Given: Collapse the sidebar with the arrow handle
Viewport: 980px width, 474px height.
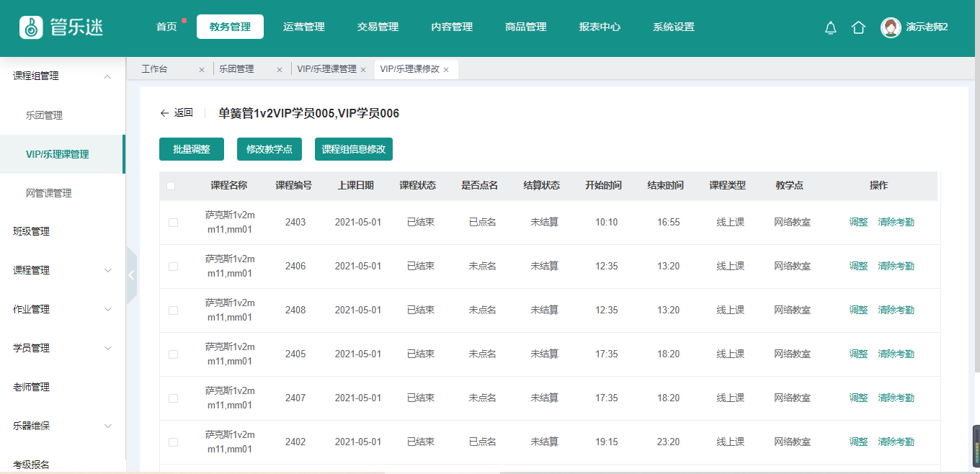Looking at the screenshot, I should click(131, 275).
